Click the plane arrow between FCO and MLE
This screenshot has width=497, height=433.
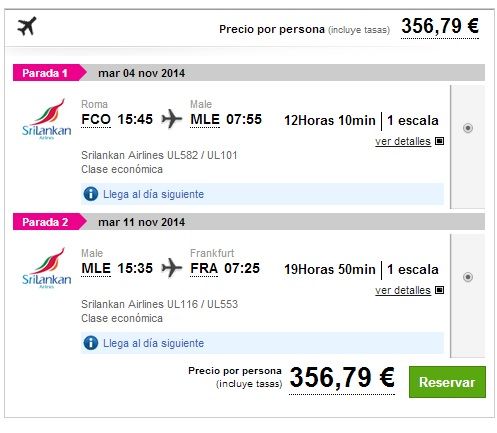[x=172, y=119]
